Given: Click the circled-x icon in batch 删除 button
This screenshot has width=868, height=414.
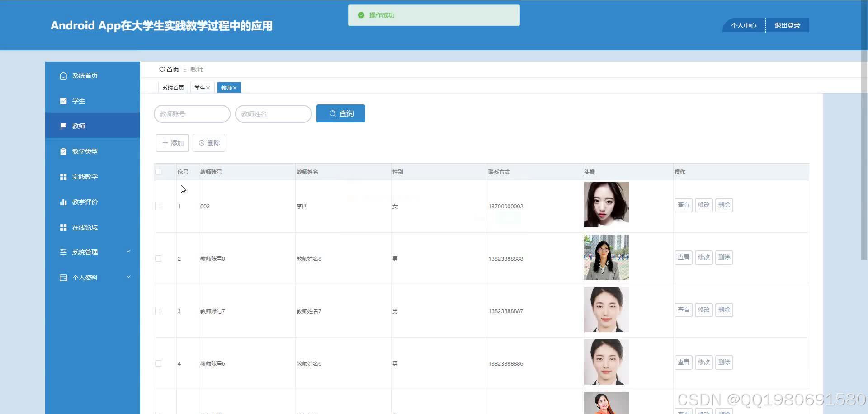Looking at the screenshot, I should (202, 143).
